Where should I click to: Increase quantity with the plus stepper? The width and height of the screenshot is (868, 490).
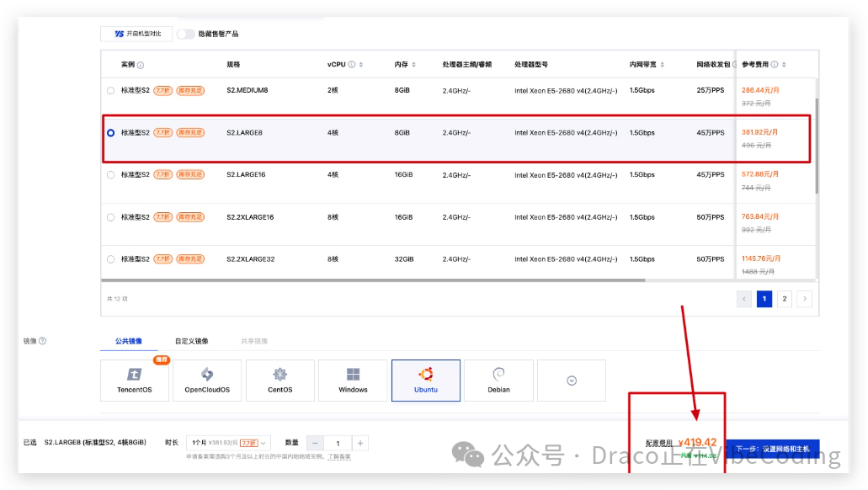pyautogui.click(x=359, y=443)
